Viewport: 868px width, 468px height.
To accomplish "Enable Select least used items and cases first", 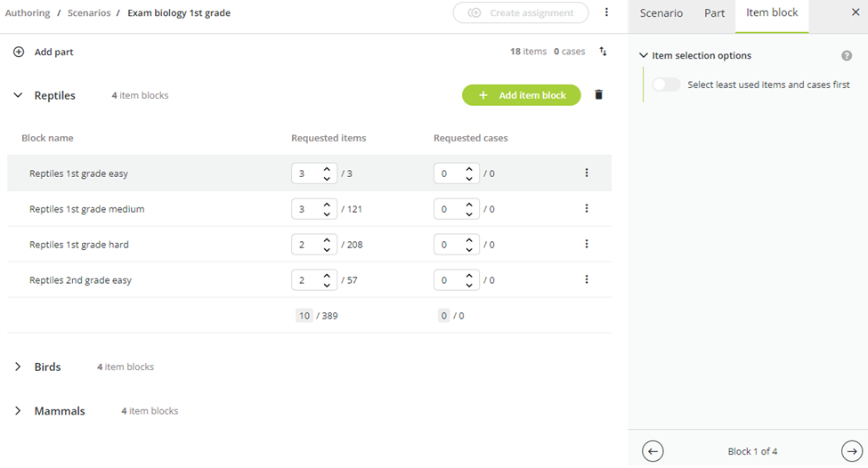I will (x=666, y=85).
